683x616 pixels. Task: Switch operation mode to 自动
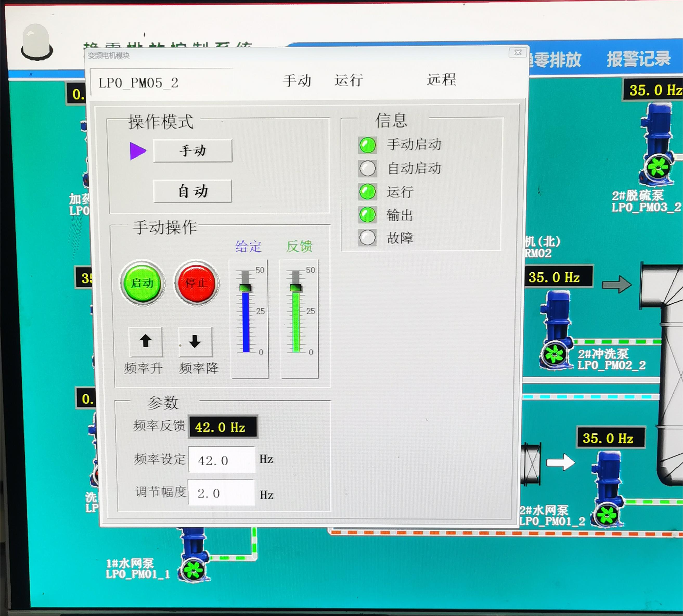192,191
